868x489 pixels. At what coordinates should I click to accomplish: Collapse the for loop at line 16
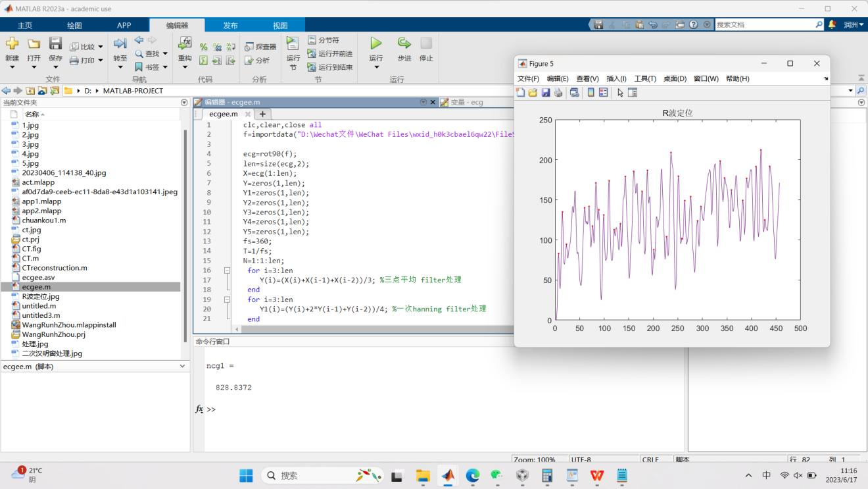tap(227, 270)
